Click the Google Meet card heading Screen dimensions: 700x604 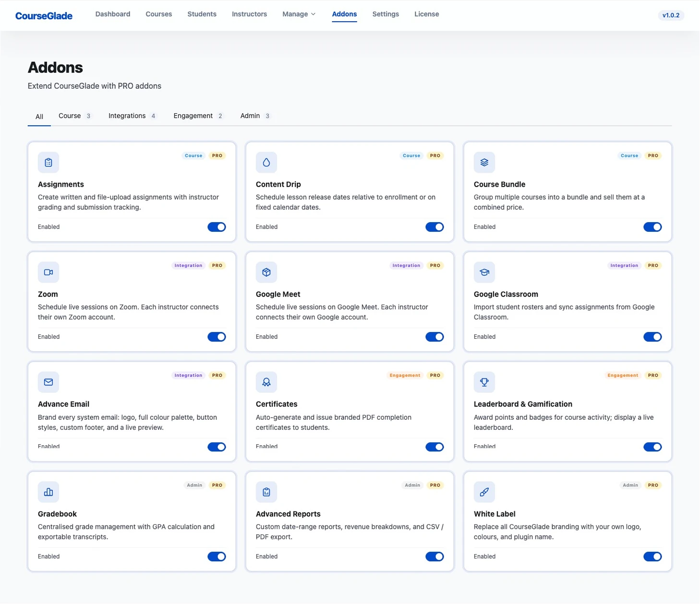click(x=278, y=294)
